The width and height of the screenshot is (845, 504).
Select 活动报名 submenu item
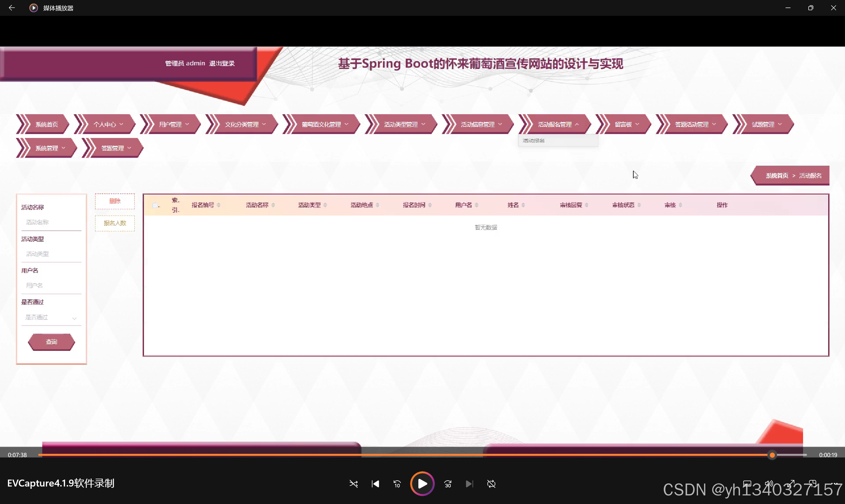pos(534,141)
